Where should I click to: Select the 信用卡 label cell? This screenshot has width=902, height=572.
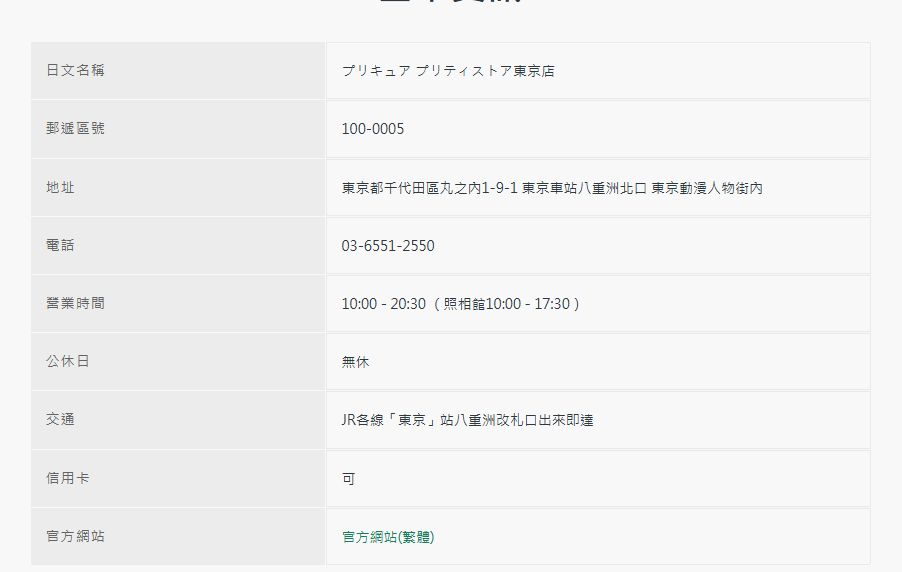click(x=68, y=478)
